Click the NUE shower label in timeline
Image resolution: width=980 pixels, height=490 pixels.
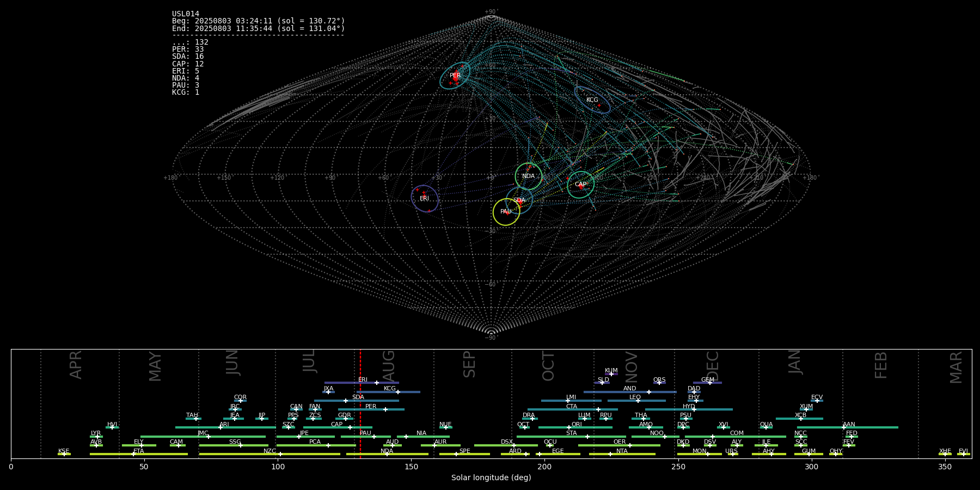tap(445, 425)
